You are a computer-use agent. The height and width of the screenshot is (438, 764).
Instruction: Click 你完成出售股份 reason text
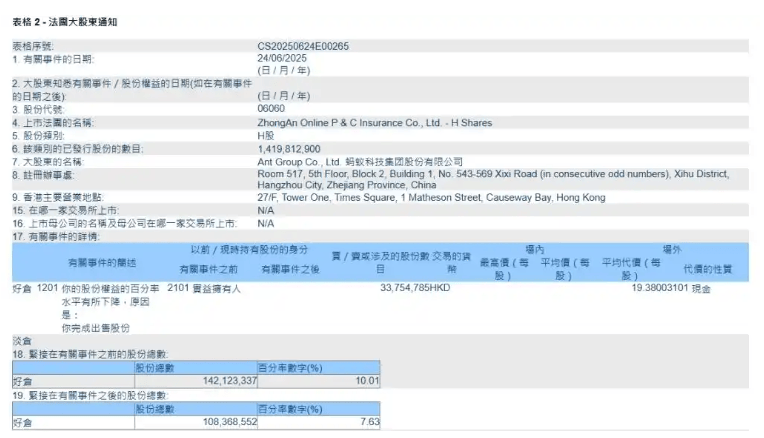pos(96,328)
